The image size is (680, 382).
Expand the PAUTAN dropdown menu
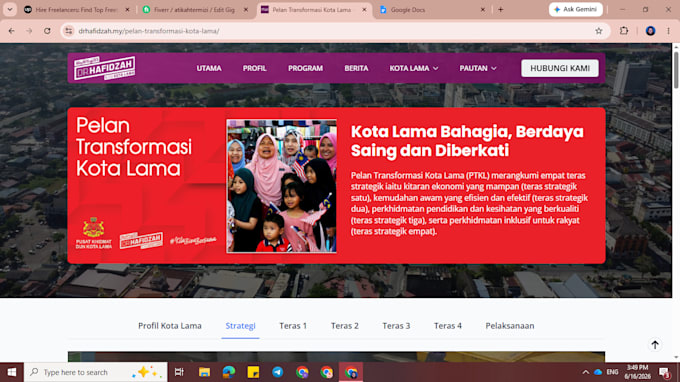[478, 68]
